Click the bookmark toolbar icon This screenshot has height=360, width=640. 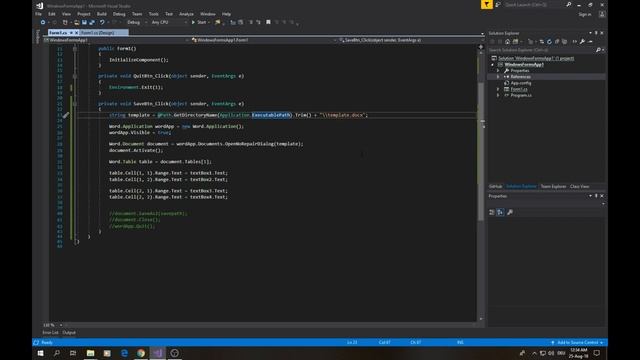coord(268,22)
